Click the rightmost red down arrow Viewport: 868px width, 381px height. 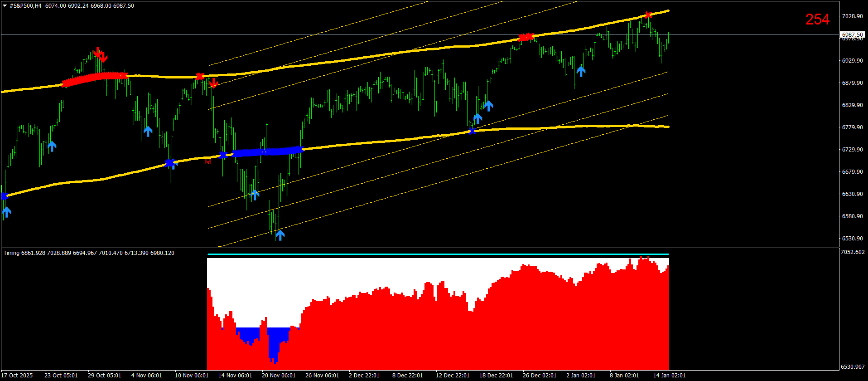[x=214, y=83]
